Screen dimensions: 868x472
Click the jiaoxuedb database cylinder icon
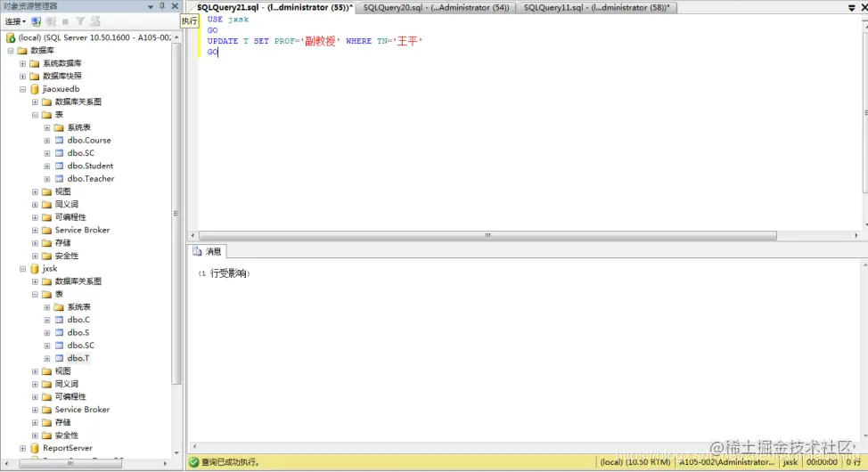click(x=35, y=89)
